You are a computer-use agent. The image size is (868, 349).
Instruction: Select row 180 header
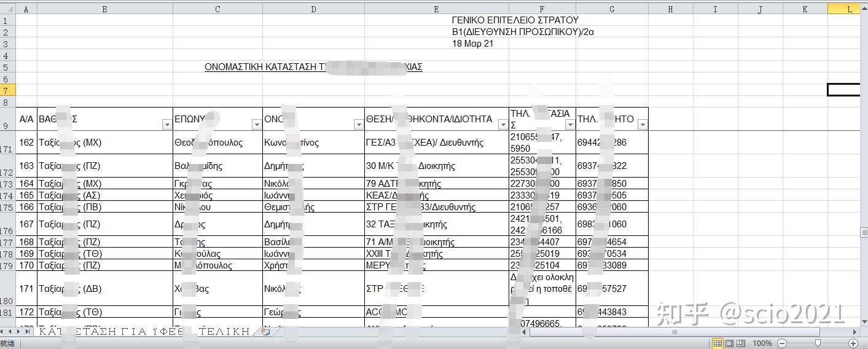coord(7,289)
